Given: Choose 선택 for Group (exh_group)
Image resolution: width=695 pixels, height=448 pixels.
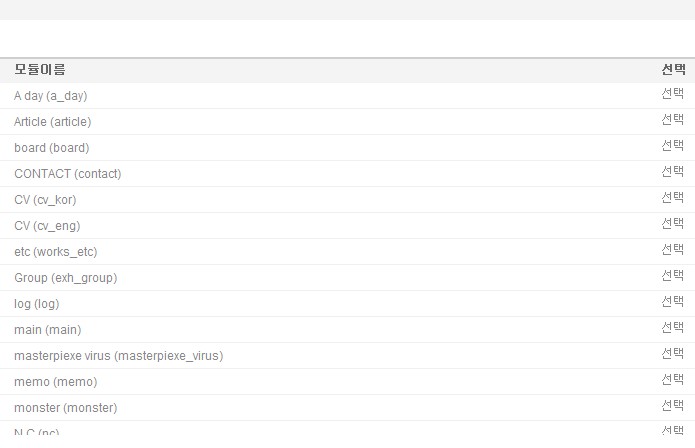Looking at the screenshot, I should point(672,276).
